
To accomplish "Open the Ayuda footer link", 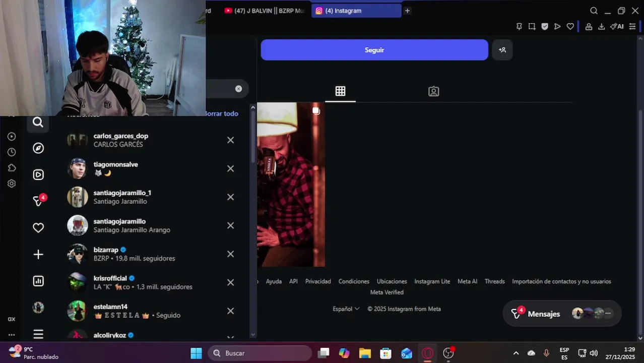I will tap(274, 281).
